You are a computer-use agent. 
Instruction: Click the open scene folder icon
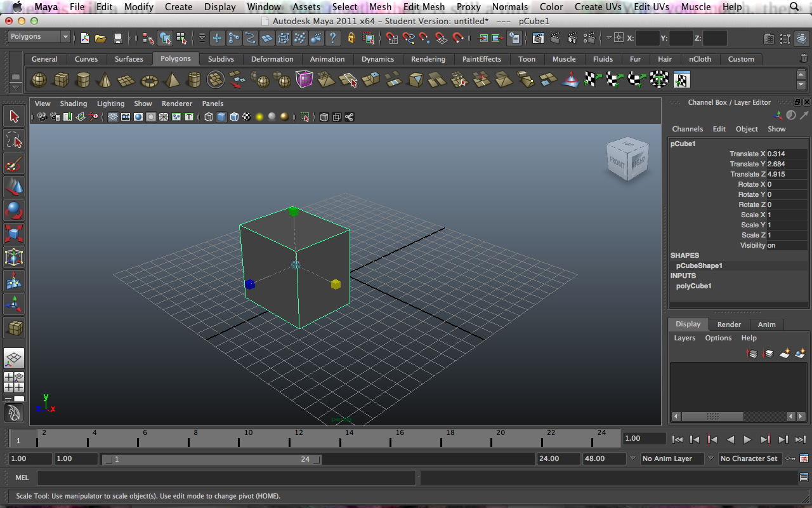point(100,38)
